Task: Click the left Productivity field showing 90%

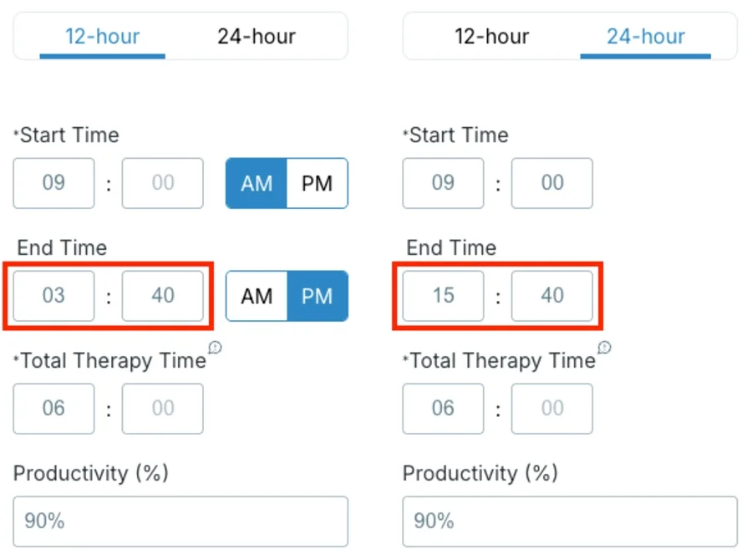Action: pyautogui.click(x=180, y=521)
